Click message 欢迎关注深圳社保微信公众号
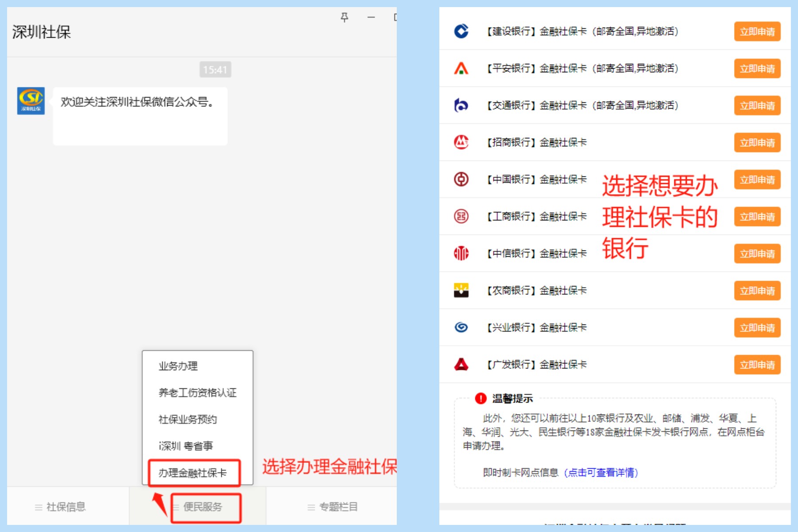 [140, 116]
